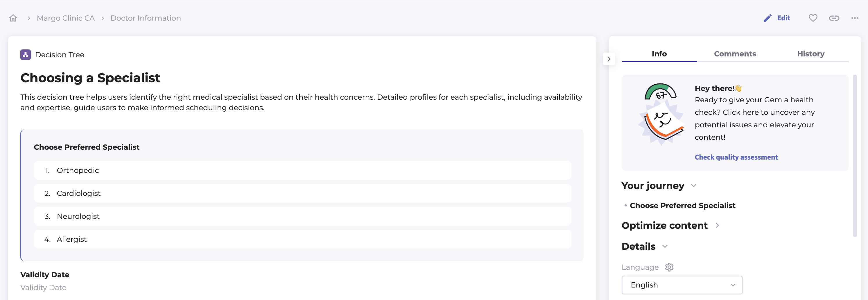Click the Edit pencil icon
Viewport: 868px width, 300px height.
point(767,18)
